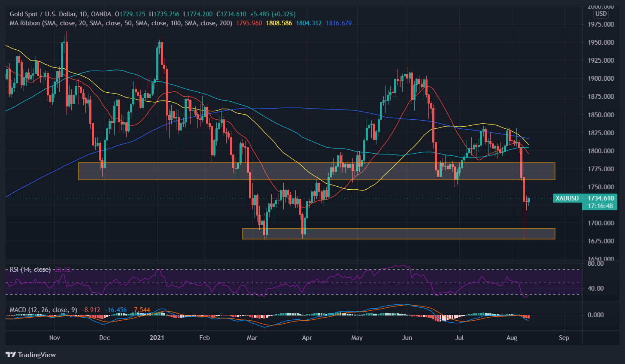Screen dimensions: 625x364
Task: Click the red SMA 20 value 1795.960
Action: coord(249,23)
